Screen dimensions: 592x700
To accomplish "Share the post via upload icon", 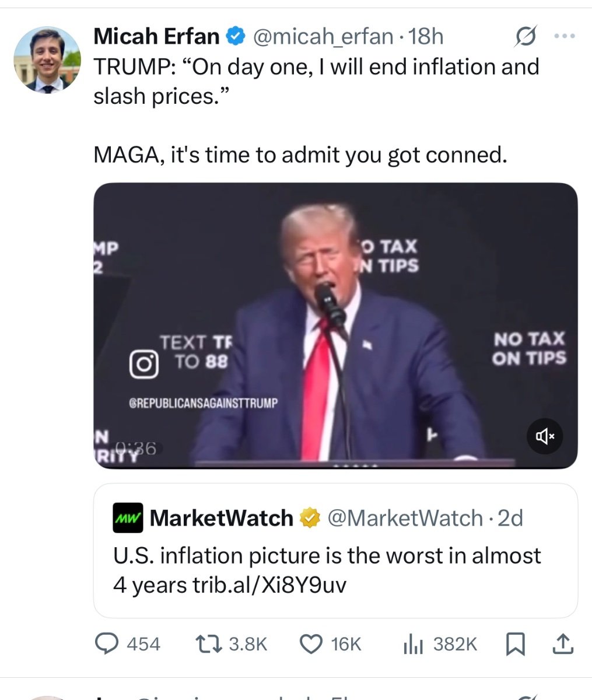I will 562,644.
